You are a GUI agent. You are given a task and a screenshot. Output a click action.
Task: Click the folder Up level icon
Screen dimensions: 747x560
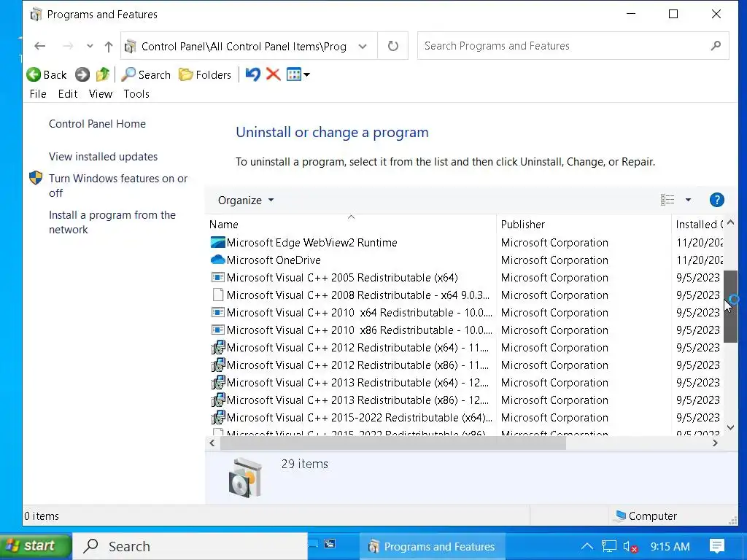[x=102, y=75]
